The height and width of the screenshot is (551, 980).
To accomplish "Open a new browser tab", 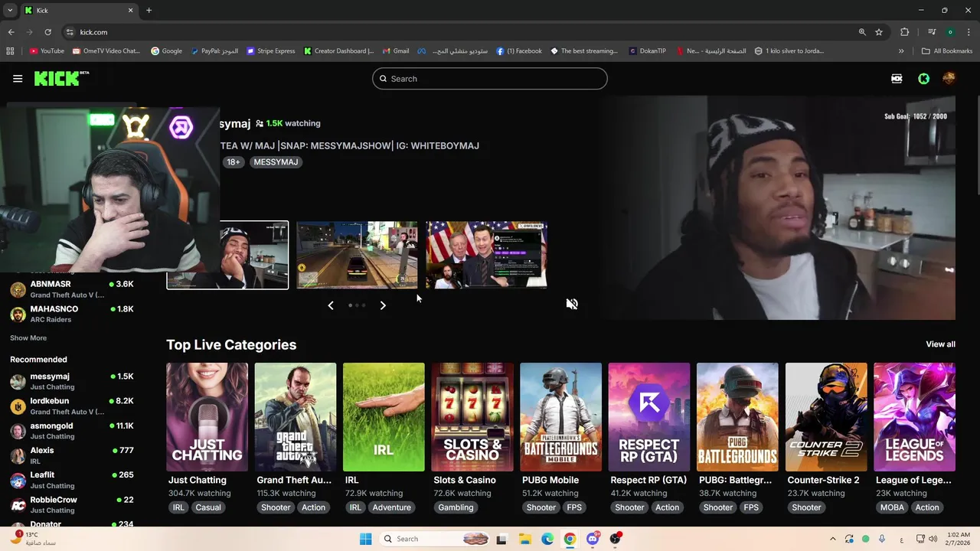I will coord(149,10).
